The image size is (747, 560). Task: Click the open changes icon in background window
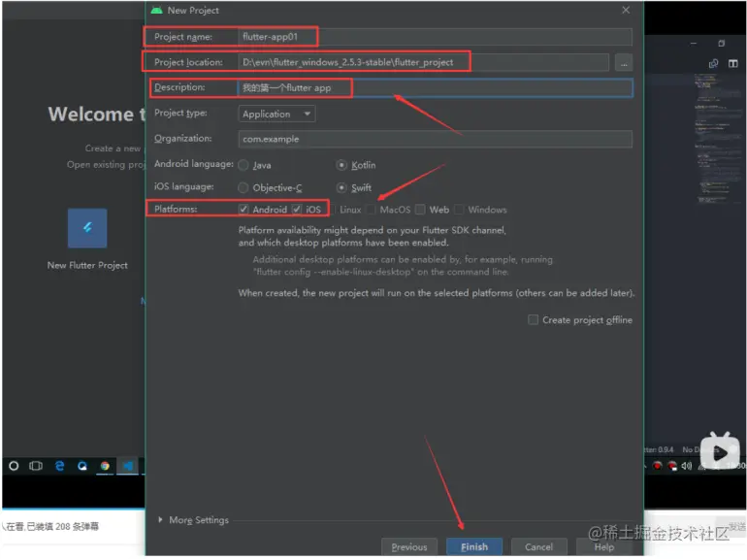click(x=713, y=63)
